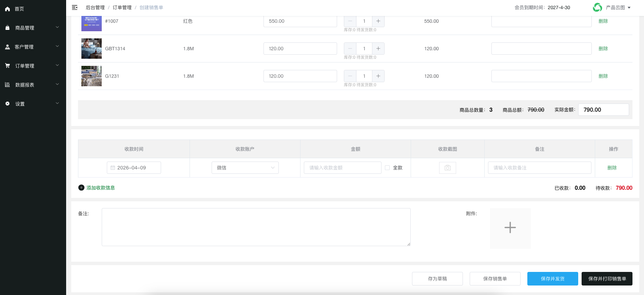Click the large 备注 text area
Image resolution: width=644 pixels, height=295 pixels.
click(256, 227)
